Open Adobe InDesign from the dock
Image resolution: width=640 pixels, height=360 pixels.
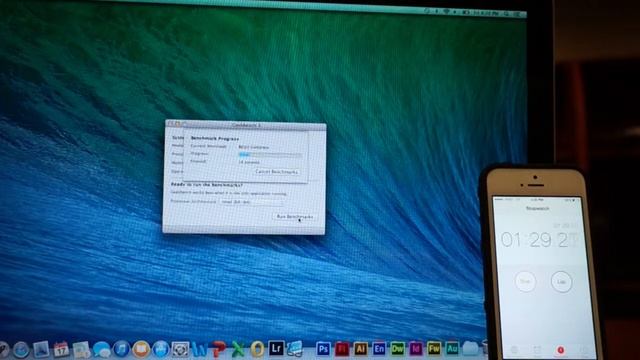[416, 349]
